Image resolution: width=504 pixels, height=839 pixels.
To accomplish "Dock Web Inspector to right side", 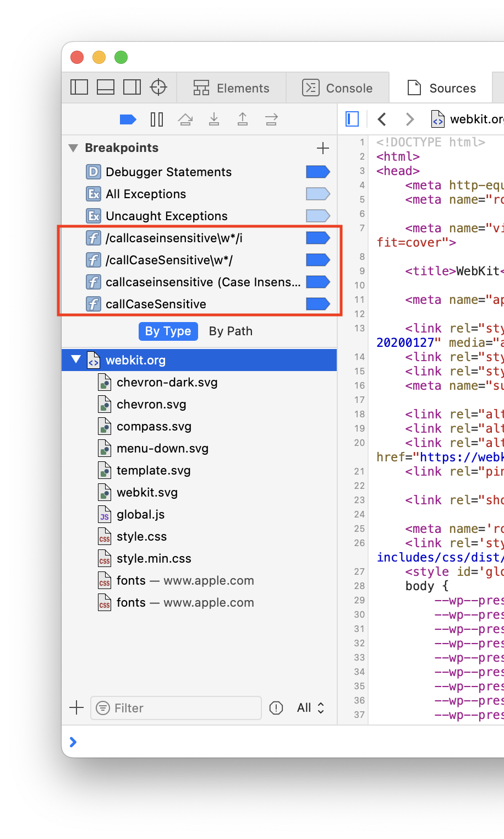I will click(x=132, y=88).
